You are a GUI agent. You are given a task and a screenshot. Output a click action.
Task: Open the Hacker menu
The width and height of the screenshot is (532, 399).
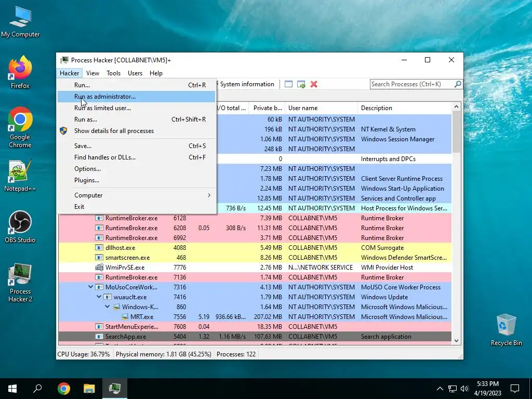[x=69, y=73]
